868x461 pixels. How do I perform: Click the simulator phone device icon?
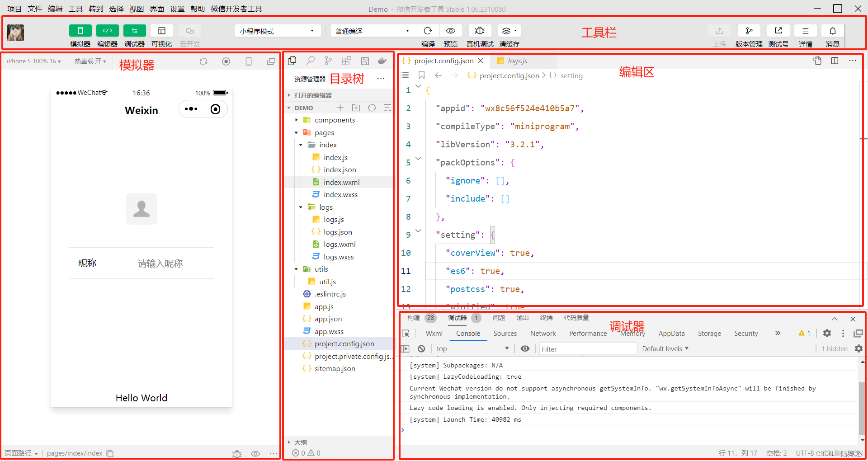[x=249, y=61]
